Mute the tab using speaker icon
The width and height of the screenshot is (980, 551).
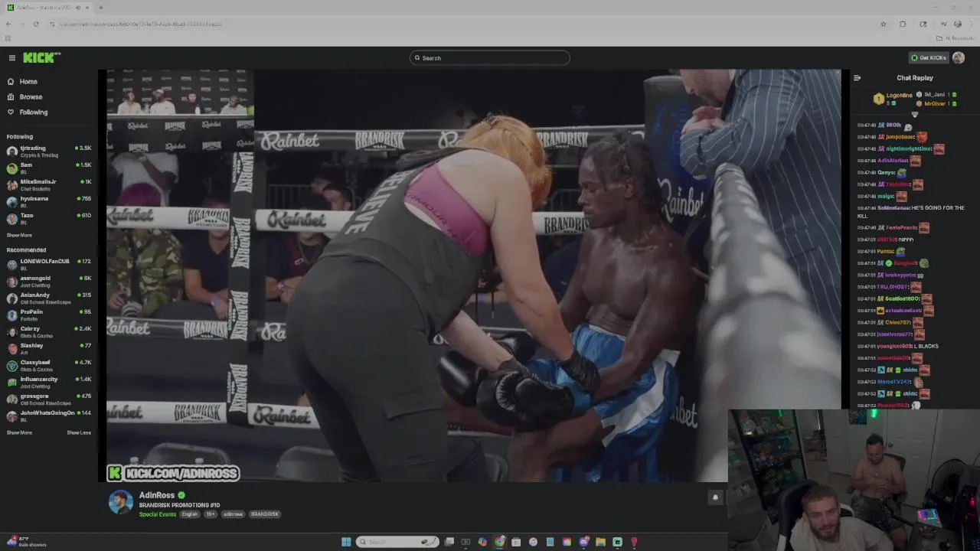tap(78, 8)
